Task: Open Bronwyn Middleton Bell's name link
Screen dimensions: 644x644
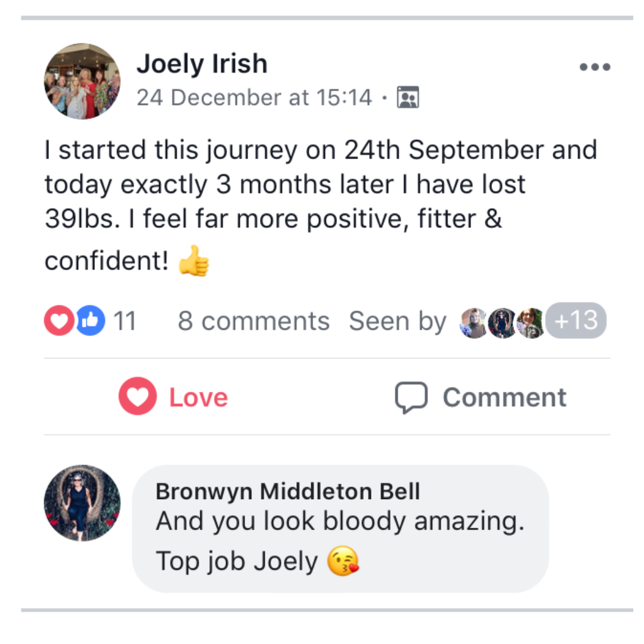Action: pyautogui.click(x=287, y=491)
